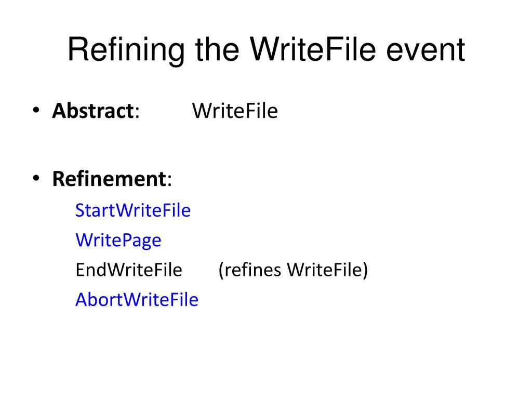
Task: Select the word 'the' in the title
Action: pos(217,49)
